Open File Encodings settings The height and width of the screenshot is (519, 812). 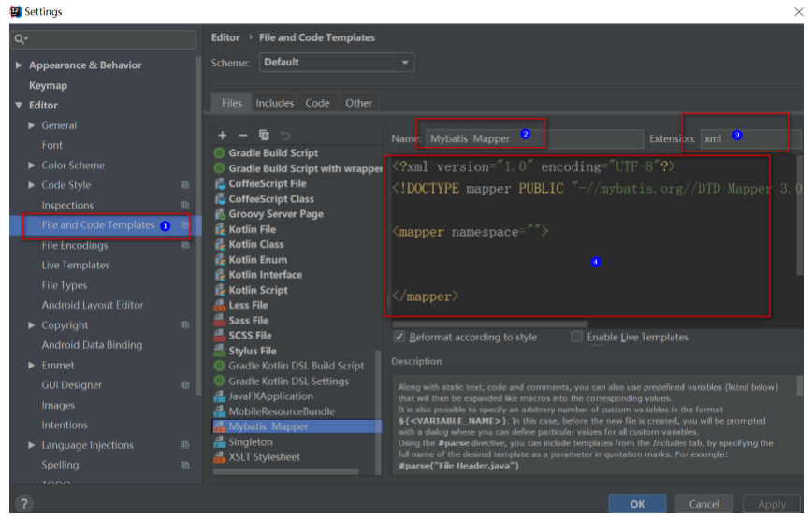[75, 245]
